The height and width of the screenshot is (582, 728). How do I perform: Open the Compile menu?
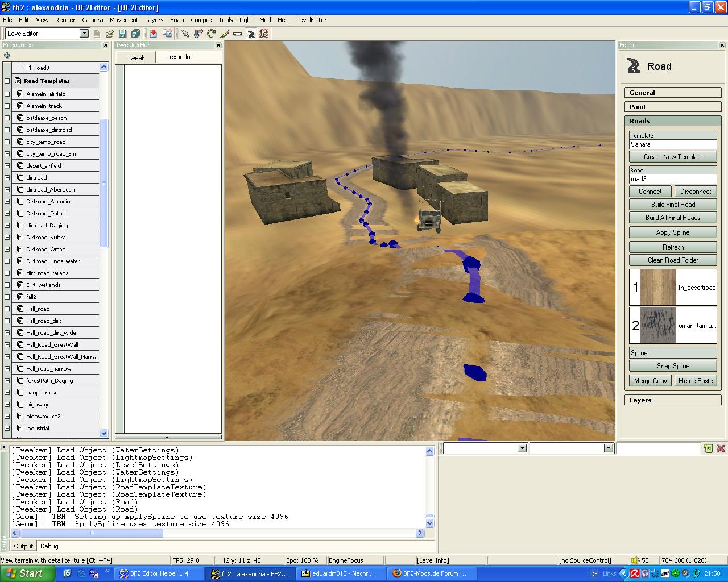pyautogui.click(x=201, y=20)
